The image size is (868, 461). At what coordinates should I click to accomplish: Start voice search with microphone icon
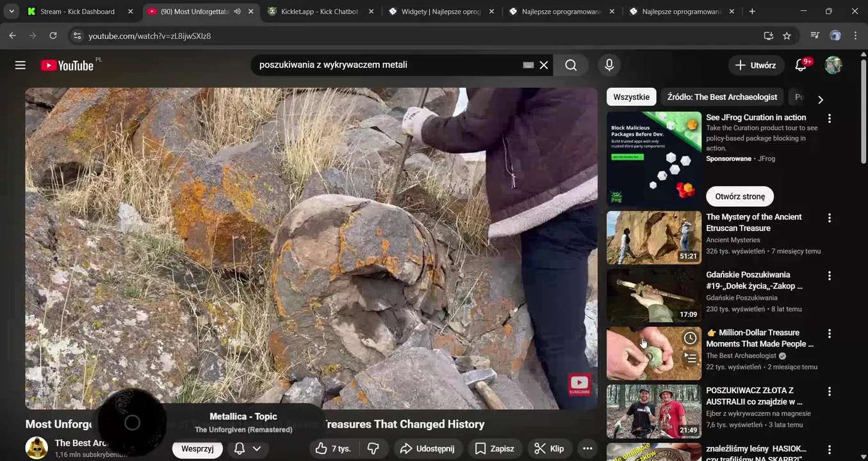point(609,65)
